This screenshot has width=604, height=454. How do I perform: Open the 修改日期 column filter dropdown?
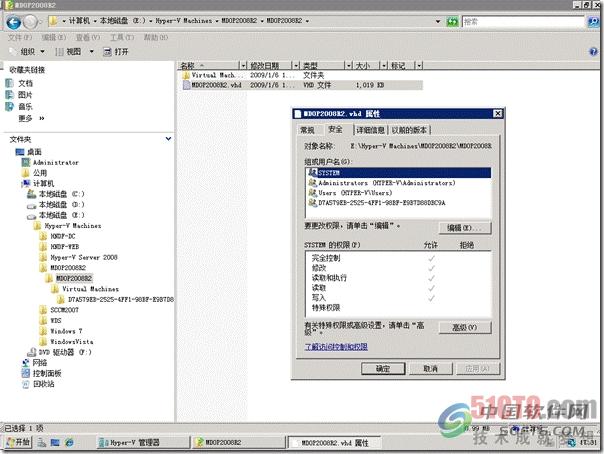pos(296,65)
